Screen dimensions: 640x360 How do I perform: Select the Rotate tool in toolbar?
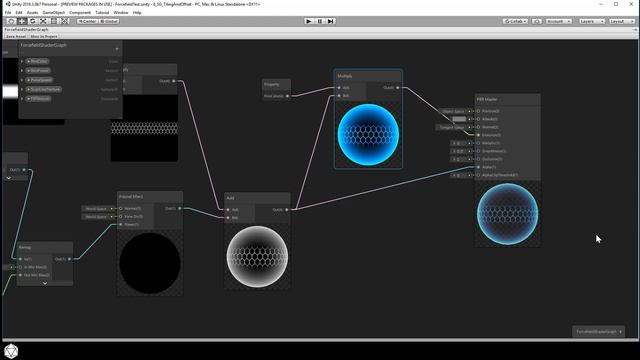[x=32, y=21]
